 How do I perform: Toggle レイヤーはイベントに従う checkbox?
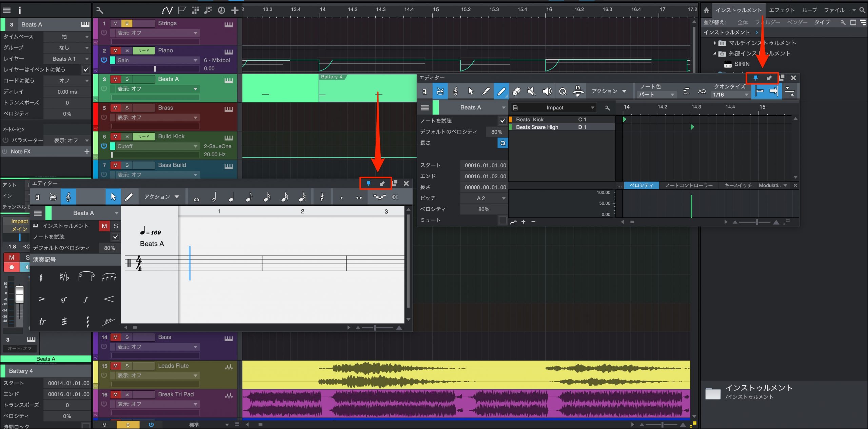86,69
